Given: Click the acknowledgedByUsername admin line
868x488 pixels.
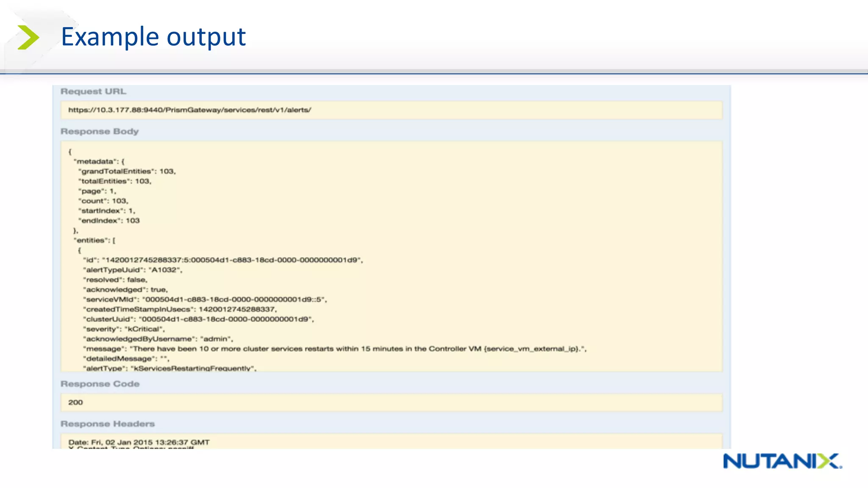Looking at the screenshot, I should coord(158,339).
